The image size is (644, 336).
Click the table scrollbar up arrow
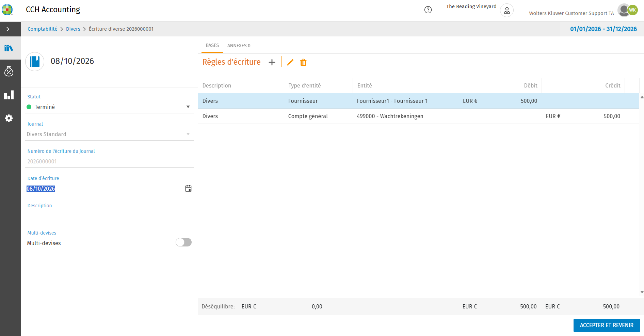642,97
